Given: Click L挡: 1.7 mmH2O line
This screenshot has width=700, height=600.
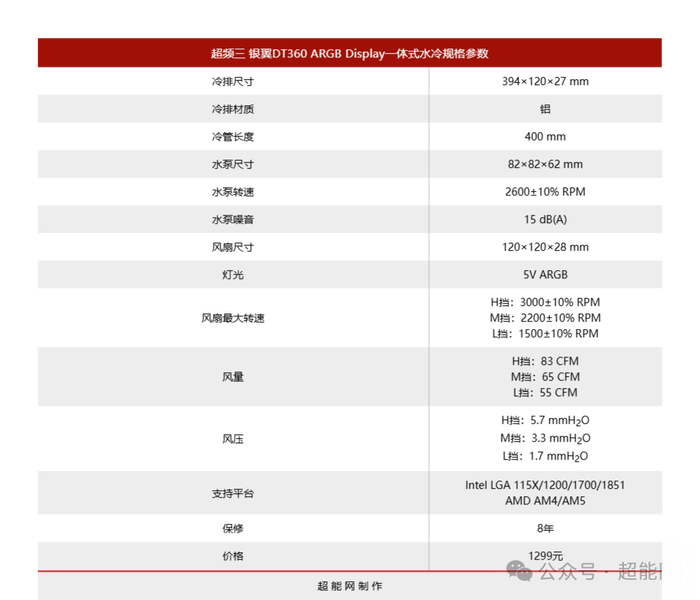Looking at the screenshot, I should coord(545,456).
